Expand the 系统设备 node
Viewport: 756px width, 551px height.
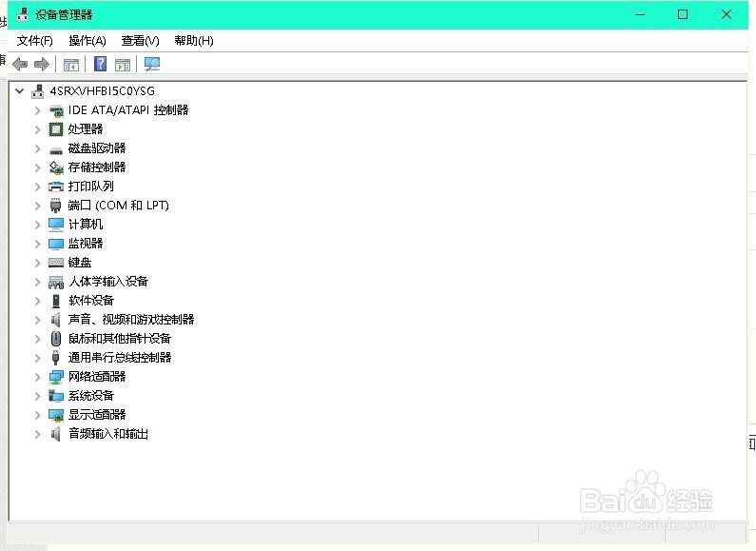click(38, 396)
